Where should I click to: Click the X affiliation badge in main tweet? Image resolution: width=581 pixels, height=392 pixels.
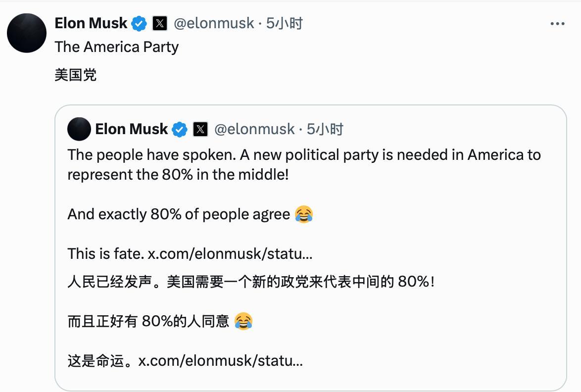click(160, 23)
